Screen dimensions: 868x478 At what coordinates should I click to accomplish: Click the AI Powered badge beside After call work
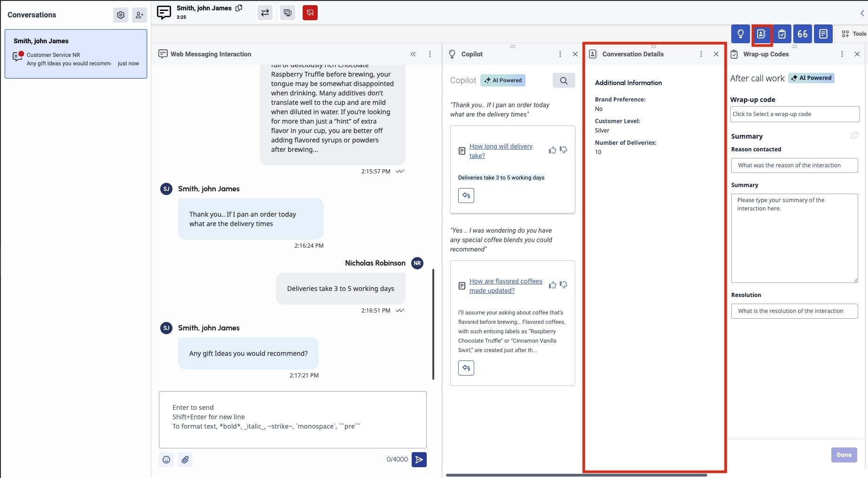(811, 78)
